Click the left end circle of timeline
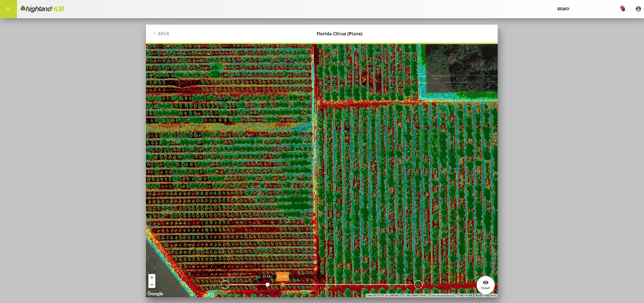Screen dimensions: 644x303 pos(225,284)
